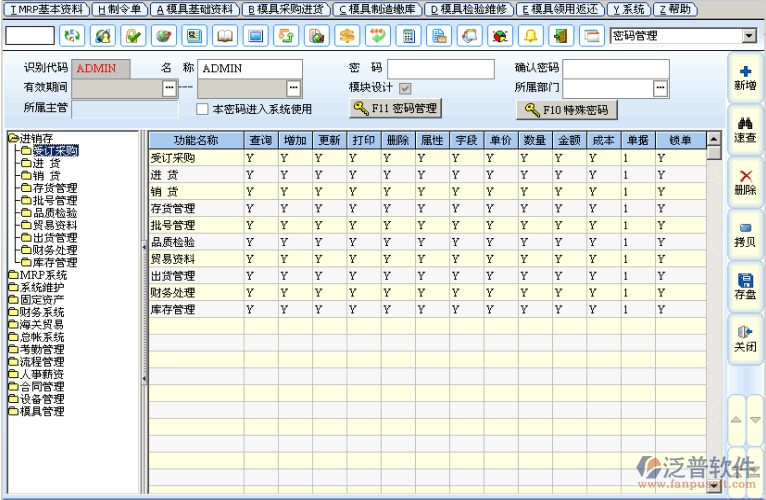Expand the MRP系统 tree folder
766x500 pixels.
coord(13,275)
